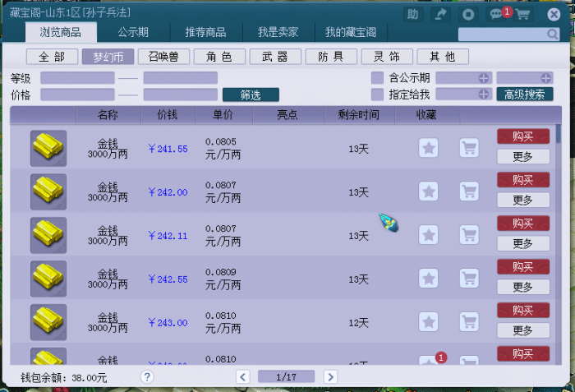The height and width of the screenshot is (392, 575).
Task: Buy the ¥242.00 gold listing
Action: tap(523, 179)
